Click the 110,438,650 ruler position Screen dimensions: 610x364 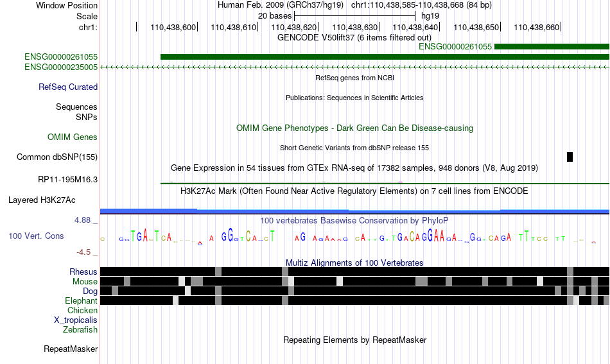pyautogui.click(x=476, y=27)
